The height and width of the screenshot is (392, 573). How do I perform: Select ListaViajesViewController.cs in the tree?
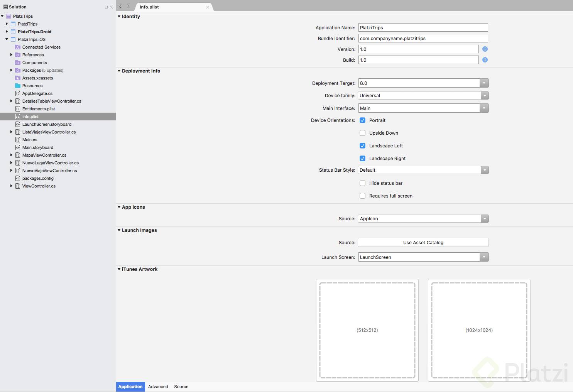[x=49, y=132]
